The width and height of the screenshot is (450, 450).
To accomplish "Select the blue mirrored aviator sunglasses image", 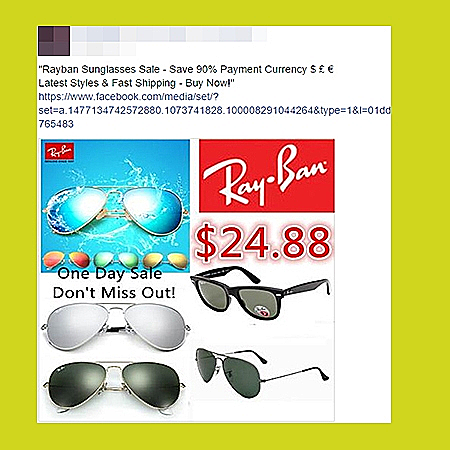I will pos(115,209).
